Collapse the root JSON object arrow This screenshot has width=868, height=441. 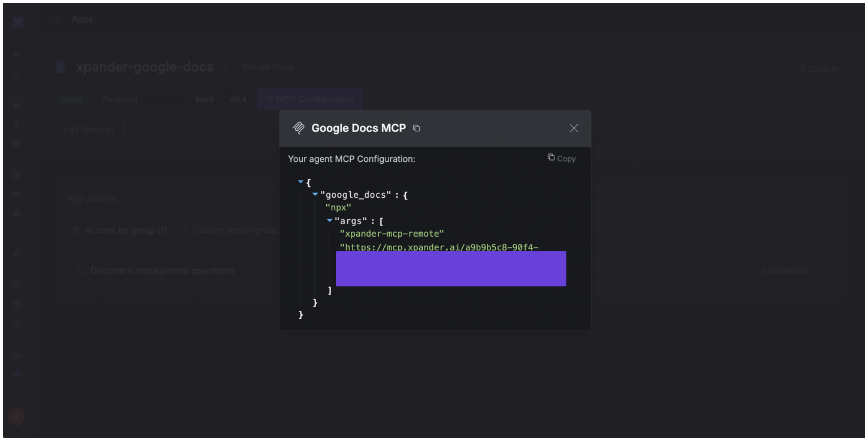[x=300, y=182]
